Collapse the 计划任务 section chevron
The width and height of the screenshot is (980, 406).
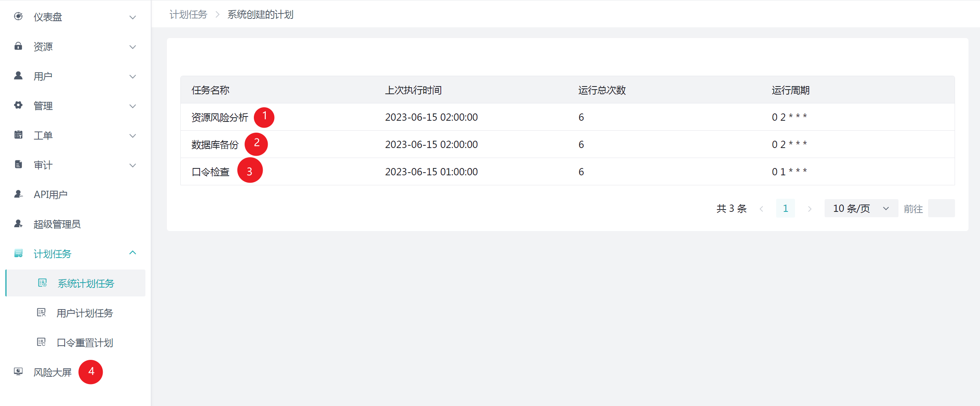133,253
